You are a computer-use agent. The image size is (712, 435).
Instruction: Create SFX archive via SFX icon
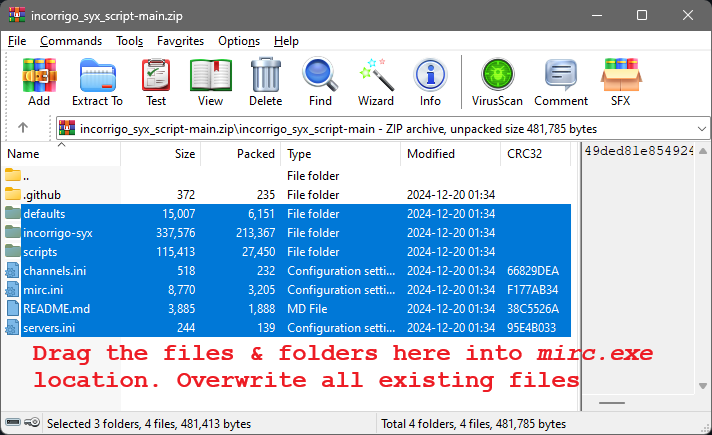coord(621,75)
